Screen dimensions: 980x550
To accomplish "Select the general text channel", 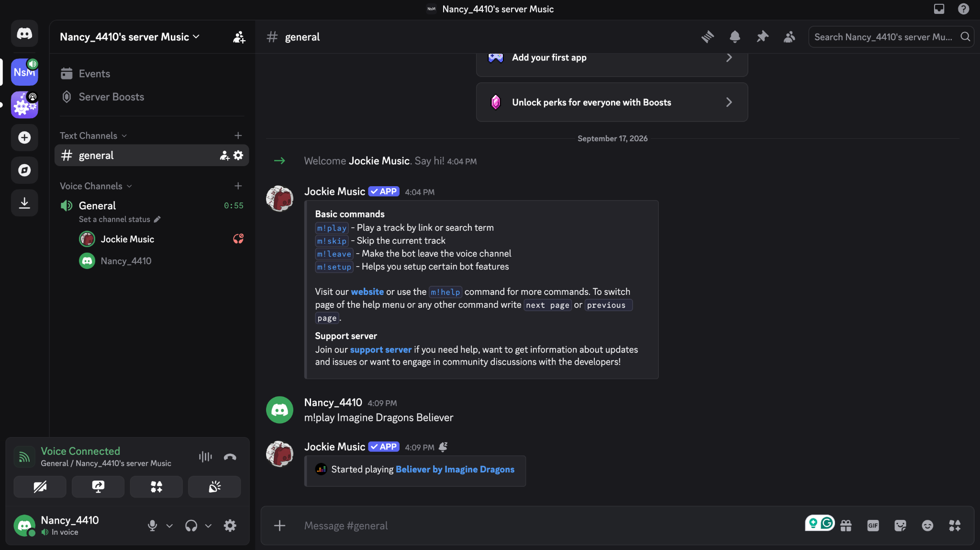I will point(152,156).
